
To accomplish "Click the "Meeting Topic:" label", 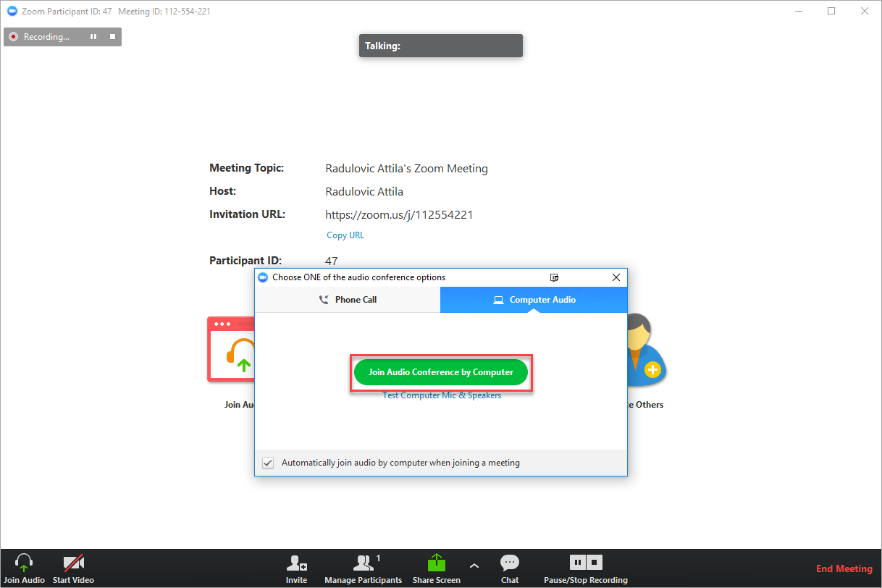I will point(247,168).
